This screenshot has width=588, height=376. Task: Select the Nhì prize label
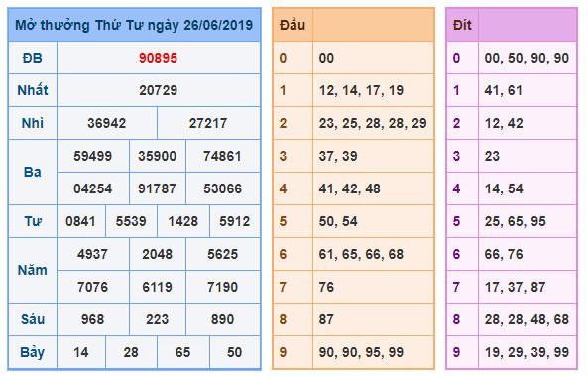pos(33,123)
